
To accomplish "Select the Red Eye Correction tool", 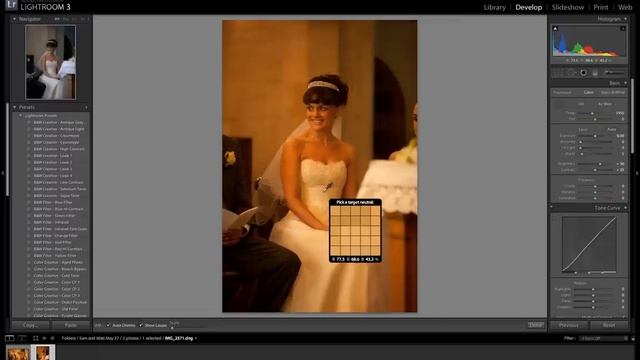I will (x=583, y=73).
